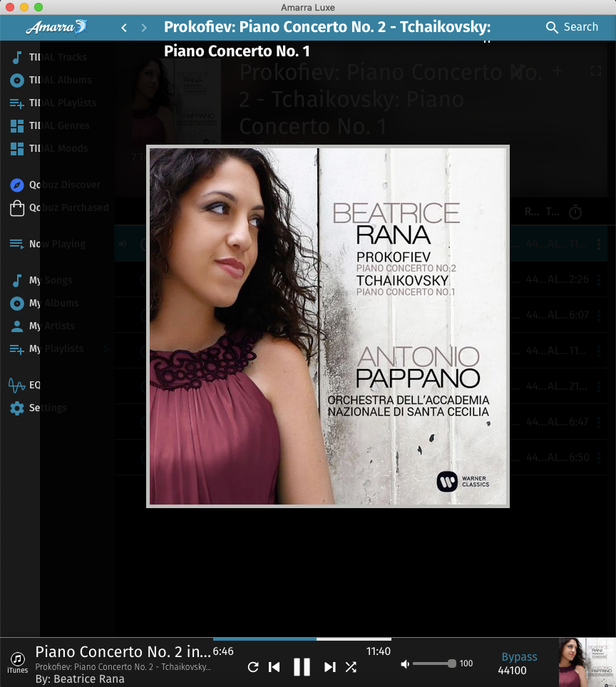
Task: Skip to the next track
Action: [329, 667]
